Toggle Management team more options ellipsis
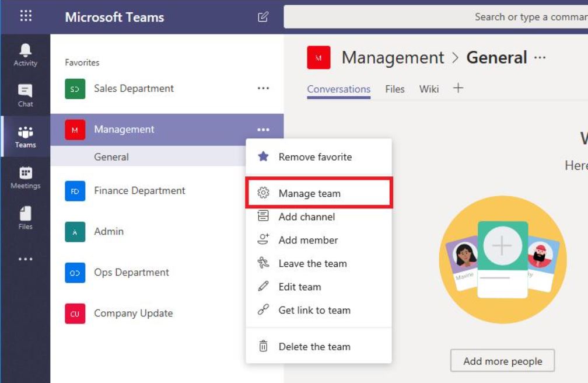588x383 pixels. click(x=263, y=130)
